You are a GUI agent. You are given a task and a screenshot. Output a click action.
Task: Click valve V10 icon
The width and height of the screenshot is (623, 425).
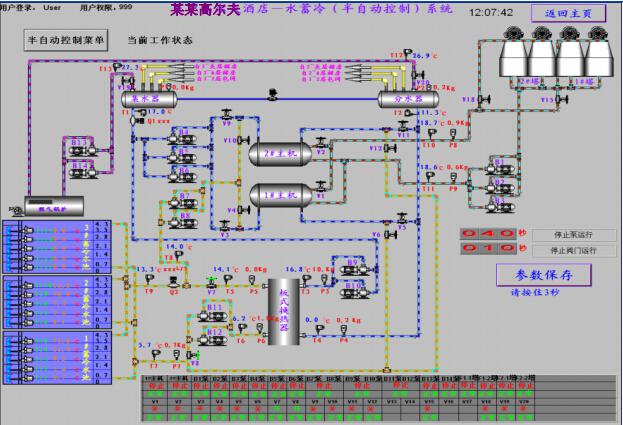click(243, 140)
